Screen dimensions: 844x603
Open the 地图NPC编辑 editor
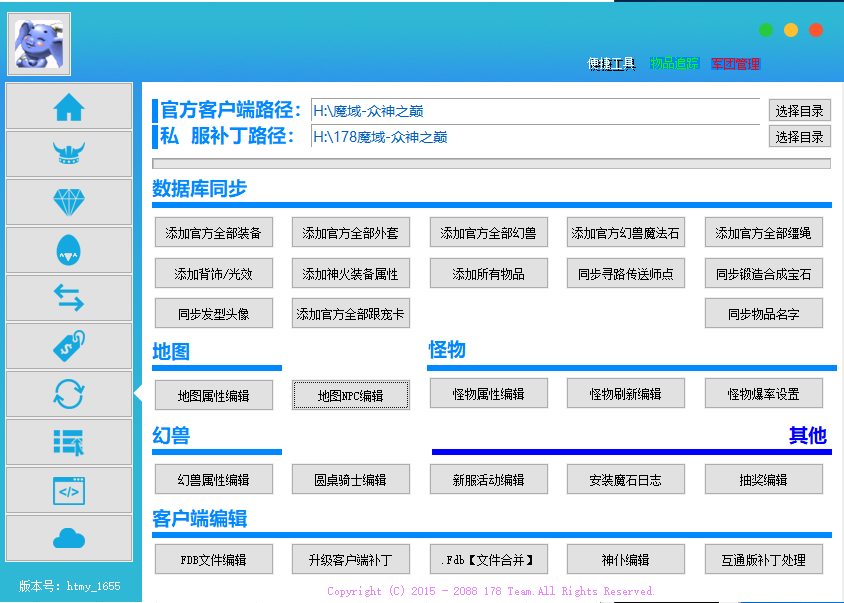[x=350, y=396]
